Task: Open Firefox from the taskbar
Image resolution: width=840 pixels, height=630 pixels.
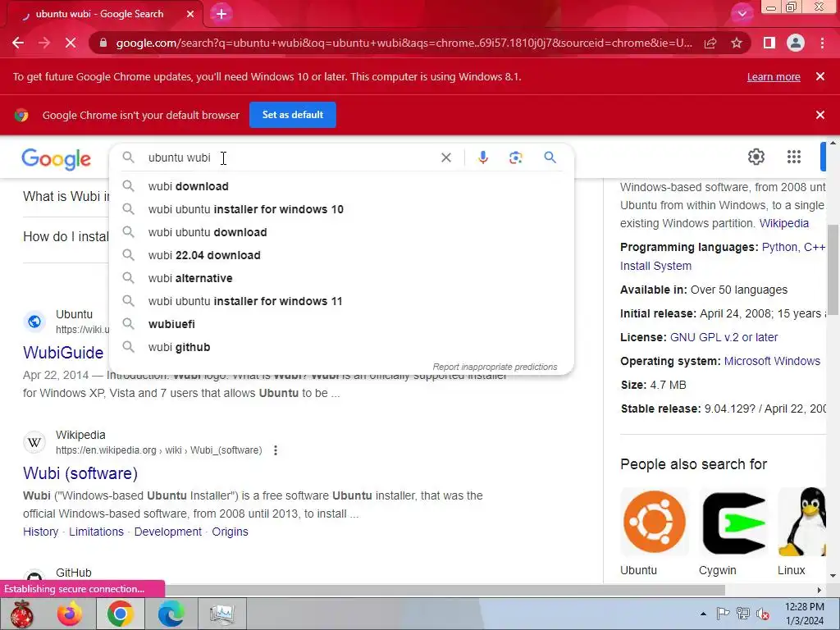Action: (x=70, y=614)
